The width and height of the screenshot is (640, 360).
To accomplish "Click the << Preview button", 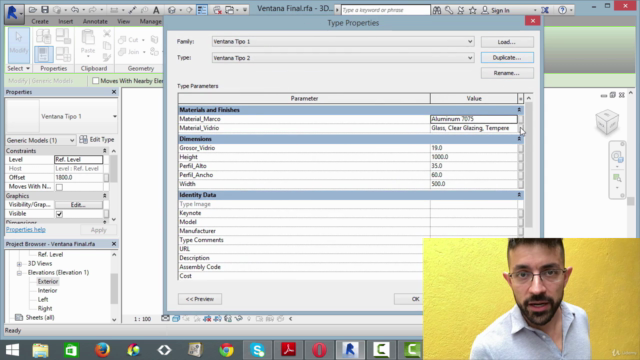I will point(200,299).
